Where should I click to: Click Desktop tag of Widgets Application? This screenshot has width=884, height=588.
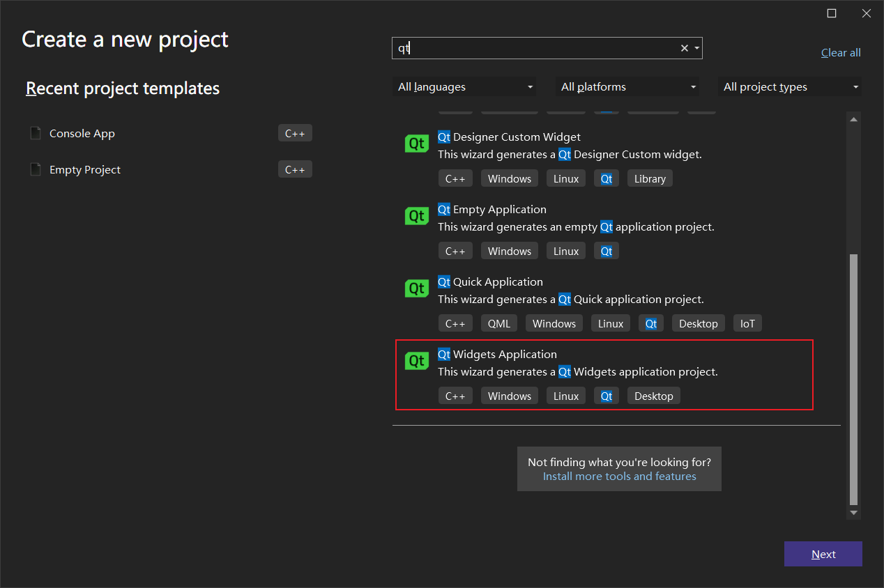[654, 396]
